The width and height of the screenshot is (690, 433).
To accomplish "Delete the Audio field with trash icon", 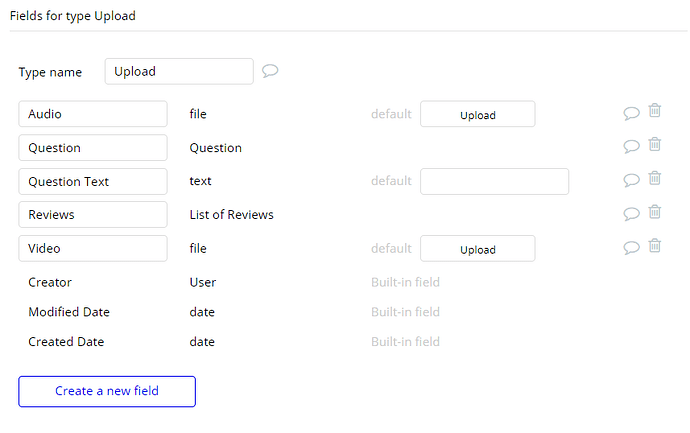I will tap(655, 112).
